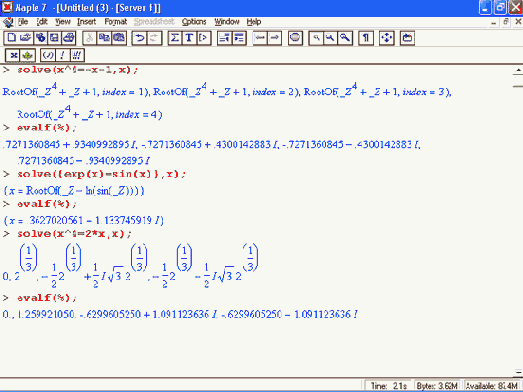Go back with left arrow icon
523x392 pixels.
coord(260,38)
